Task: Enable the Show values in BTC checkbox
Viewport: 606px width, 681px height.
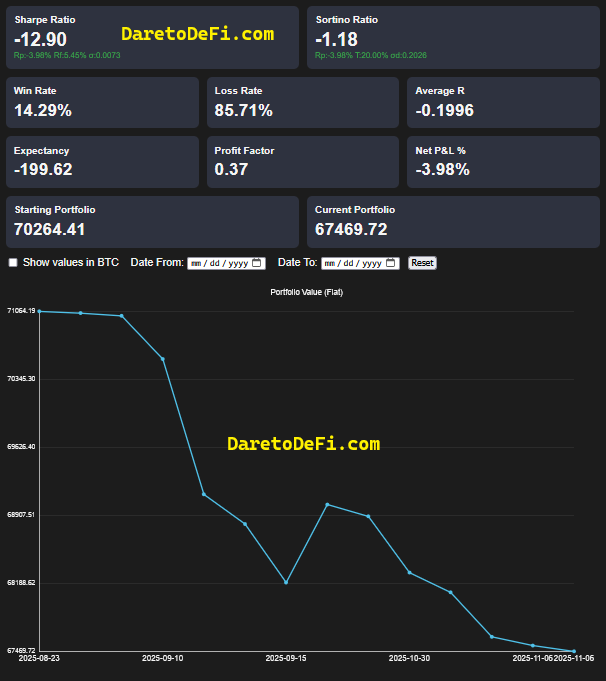Action: (x=13, y=263)
